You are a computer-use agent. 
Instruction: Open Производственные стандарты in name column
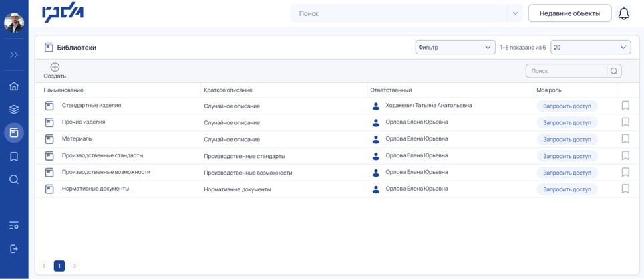point(103,155)
